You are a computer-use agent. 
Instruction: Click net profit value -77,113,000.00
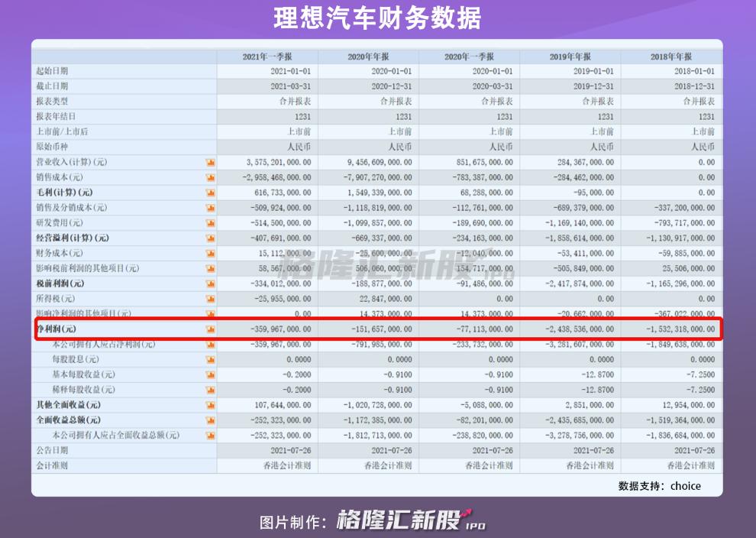pos(485,329)
